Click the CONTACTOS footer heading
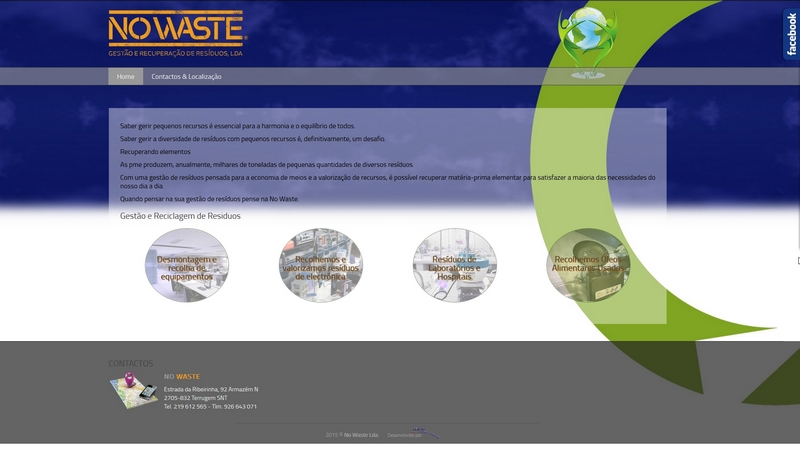The image size is (800, 450). pos(131,363)
